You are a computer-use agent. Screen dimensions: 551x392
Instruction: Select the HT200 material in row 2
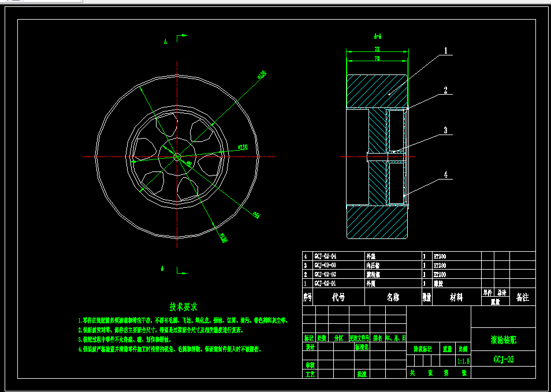tap(440, 274)
